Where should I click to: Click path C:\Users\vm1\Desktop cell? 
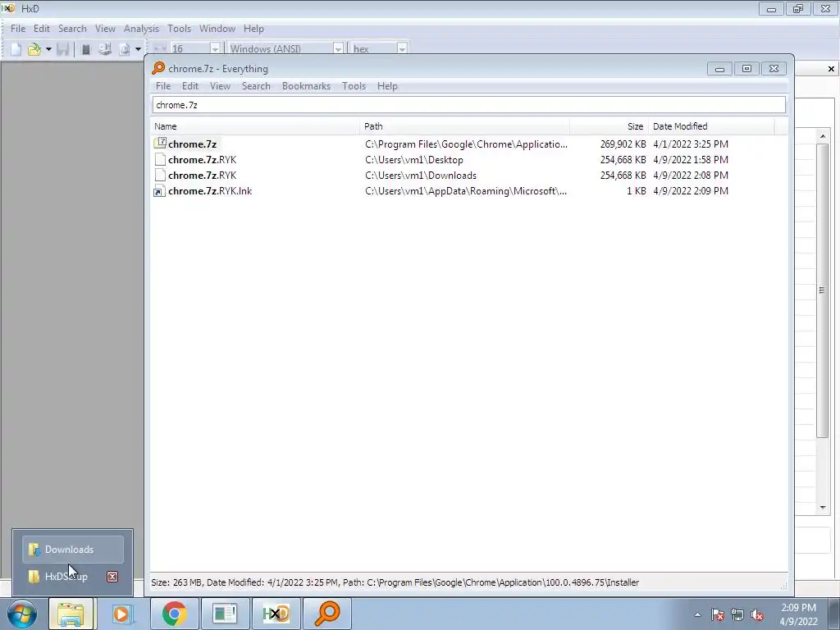(414, 160)
